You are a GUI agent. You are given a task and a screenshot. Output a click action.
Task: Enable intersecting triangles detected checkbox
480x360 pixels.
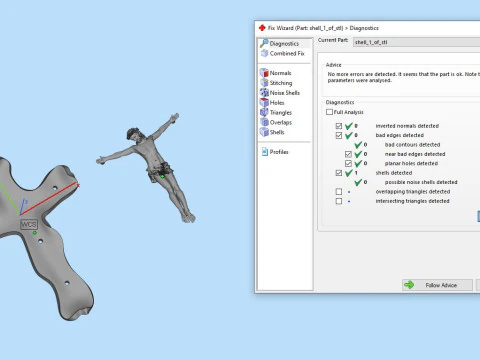[339, 201]
